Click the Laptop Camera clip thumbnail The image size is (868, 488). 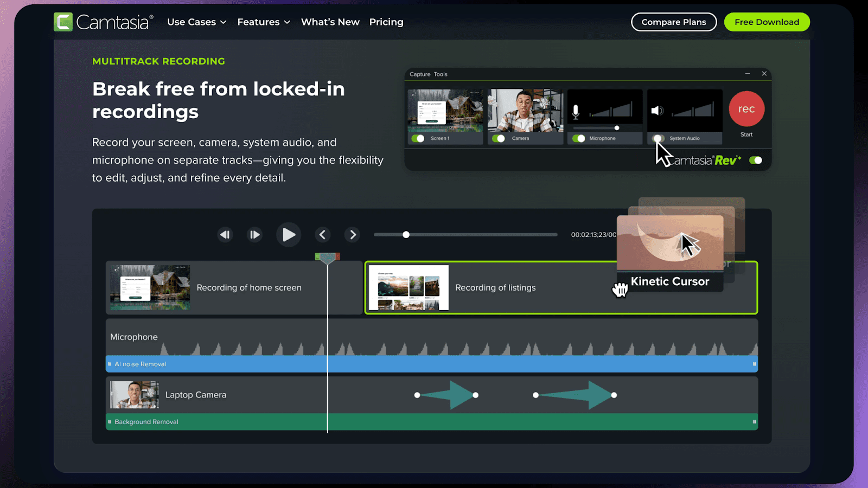click(135, 394)
